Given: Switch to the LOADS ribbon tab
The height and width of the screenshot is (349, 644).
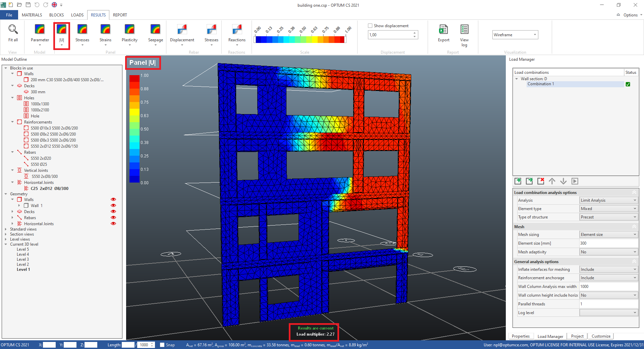Looking at the screenshot, I should coord(77,15).
